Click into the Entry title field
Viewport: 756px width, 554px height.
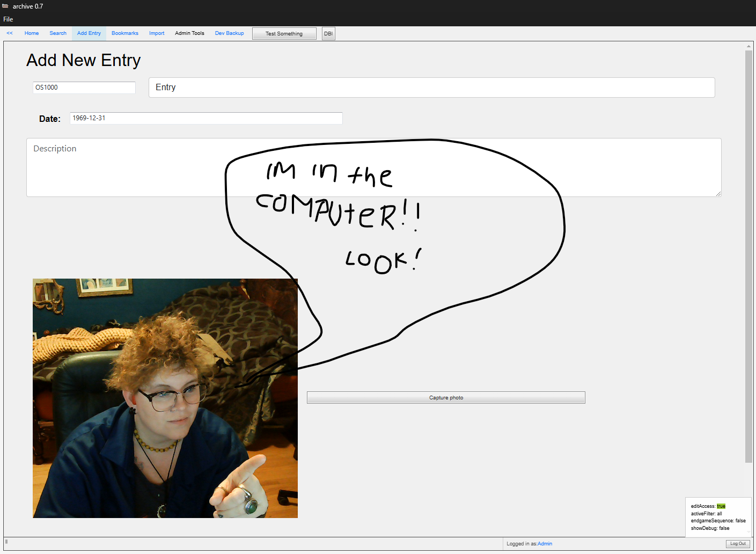431,88
